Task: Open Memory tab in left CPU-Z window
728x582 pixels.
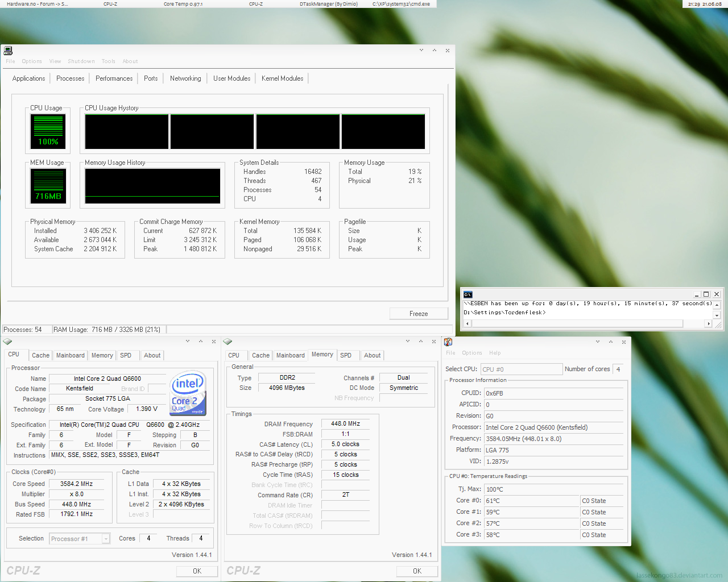Action: click(102, 355)
